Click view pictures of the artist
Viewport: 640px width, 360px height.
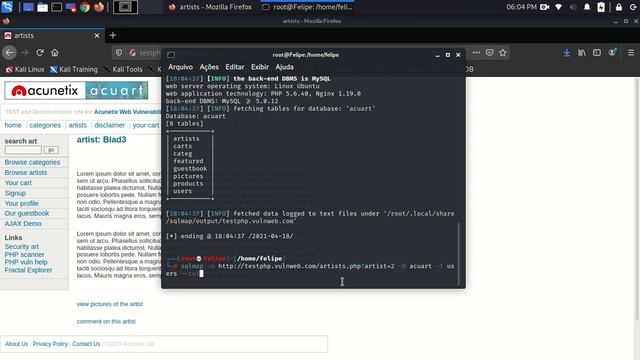point(110,304)
